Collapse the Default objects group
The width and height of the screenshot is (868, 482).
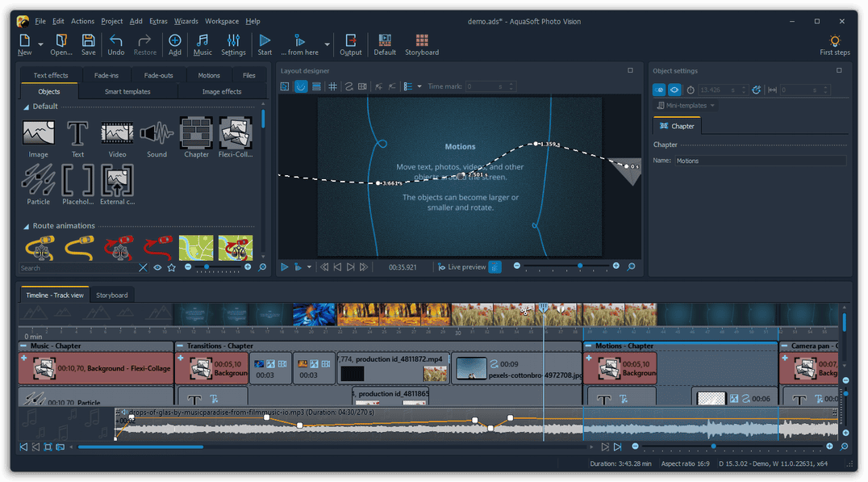(26, 107)
